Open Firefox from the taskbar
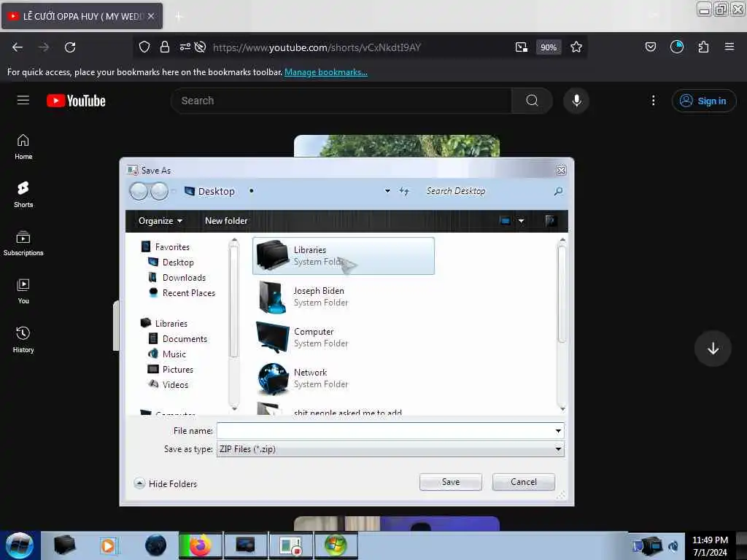Image resolution: width=747 pixels, height=560 pixels. (200, 545)
